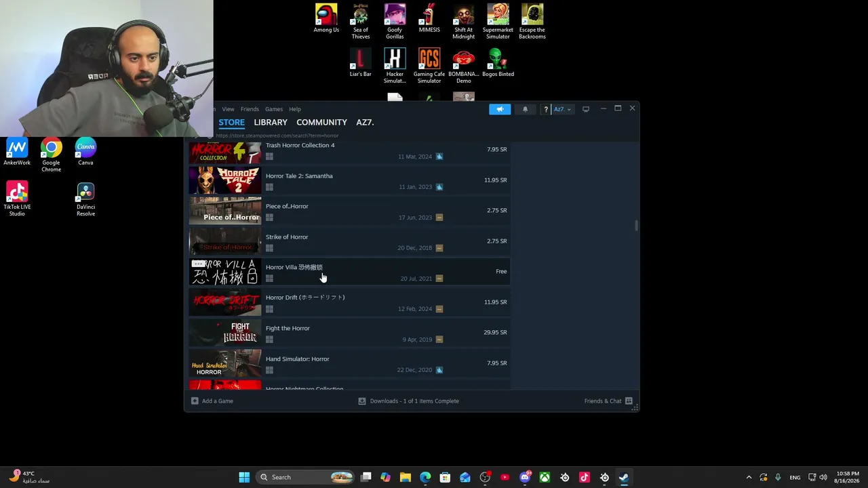This screenshot has height=488, width=868.
Task: Click the Horror Villa game thumbnail
Action: pyautogui.click(x=224, y=272)
